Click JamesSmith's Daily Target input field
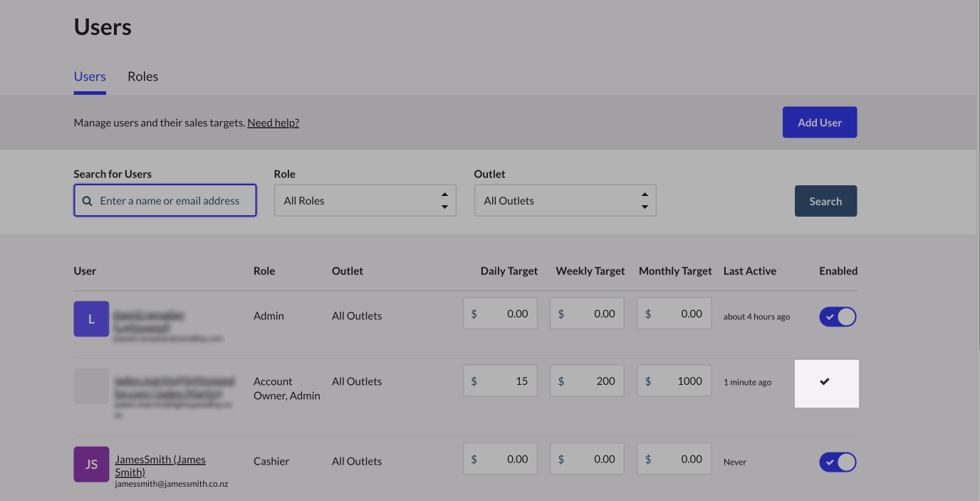Screen dimensions: 980x501 pos(500,460)
